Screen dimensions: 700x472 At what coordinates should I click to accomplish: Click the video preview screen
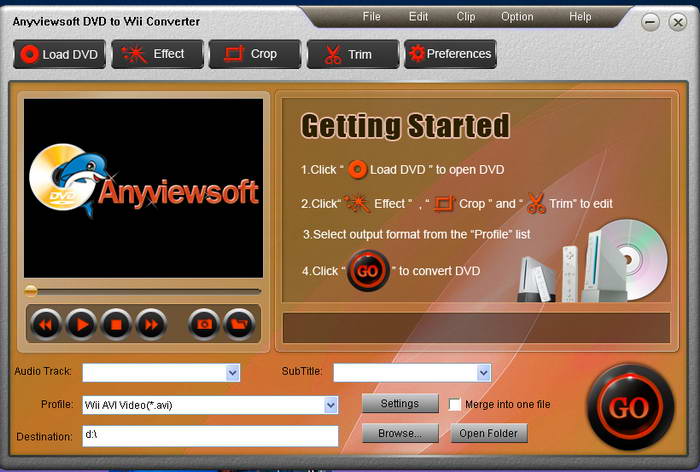(143, 188)
